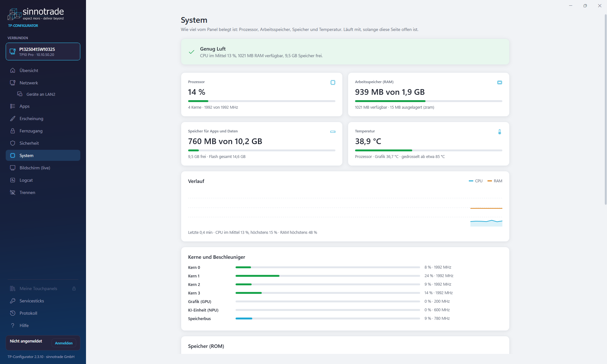Click the KI-Einheit (NPU) row label
607x364 pixels.
(203, 310)
